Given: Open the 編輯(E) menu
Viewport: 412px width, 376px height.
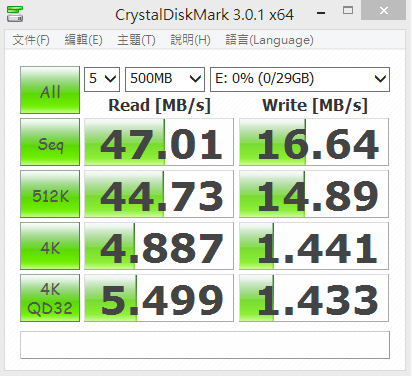Looking at the screenshot, I should tap(83, 40).
